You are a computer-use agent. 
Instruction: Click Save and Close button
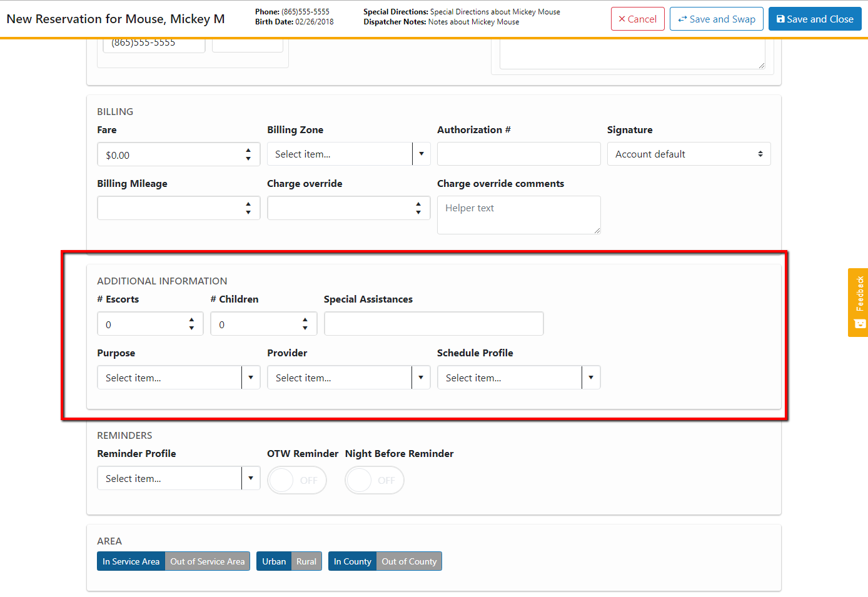[x=814, y=19]
